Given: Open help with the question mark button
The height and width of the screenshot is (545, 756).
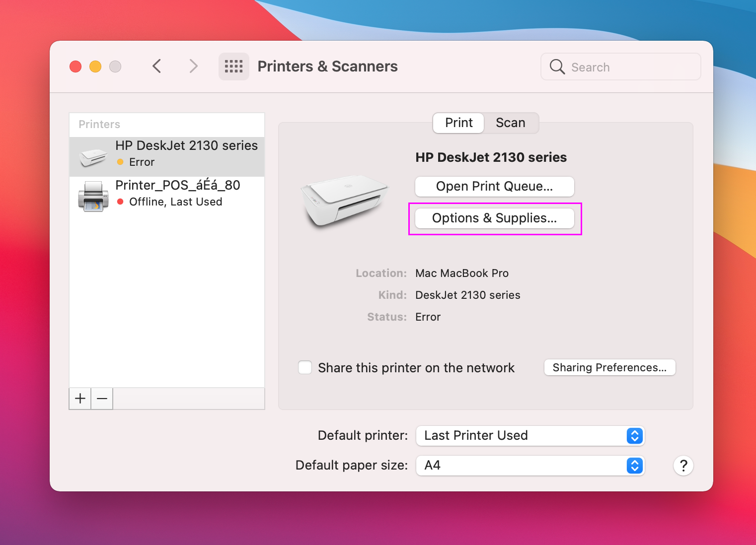Looking at the screenshot, I should point(683,466).
